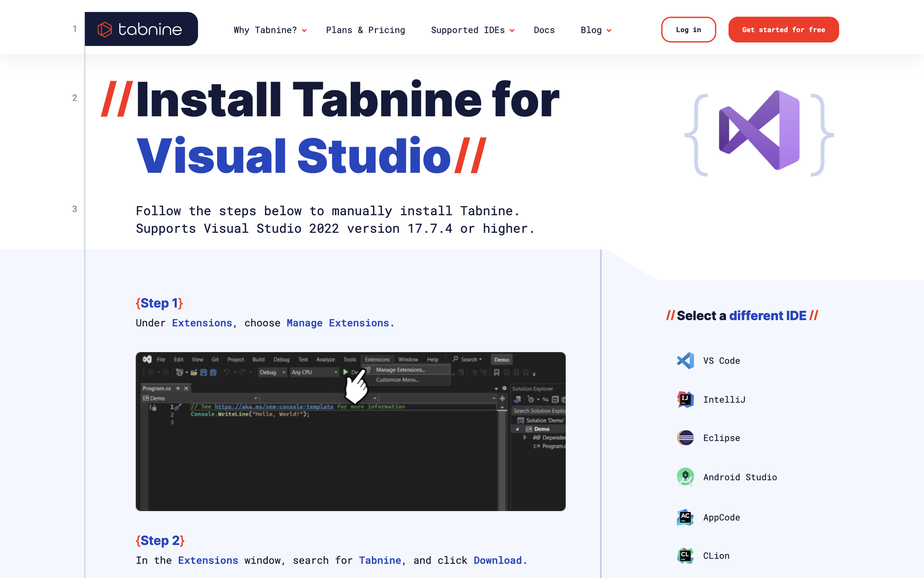Select VS Code link in IDE list
Image resolution: width=924 pixels, height=578 pixels.
point(721,360)
